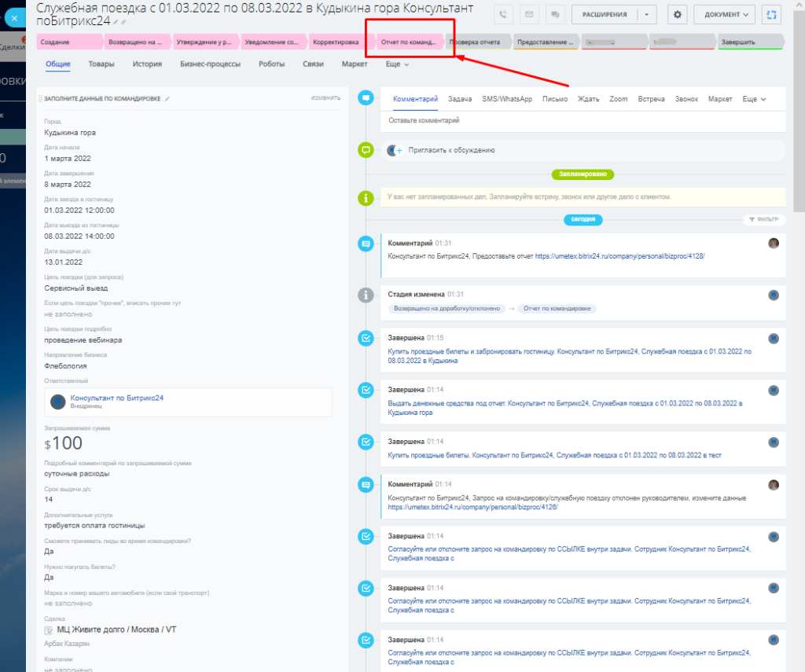Open the chat bubbles icon button in header

555,14
